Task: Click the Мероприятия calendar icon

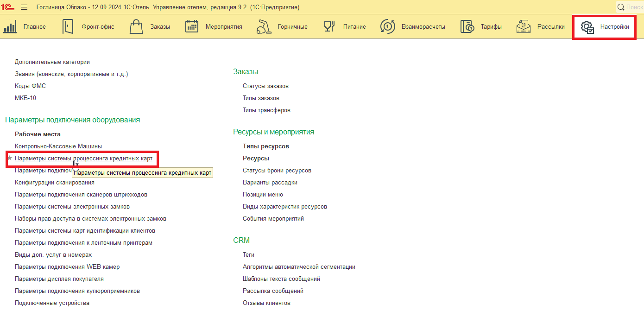Action: click(x=192, y=26)
